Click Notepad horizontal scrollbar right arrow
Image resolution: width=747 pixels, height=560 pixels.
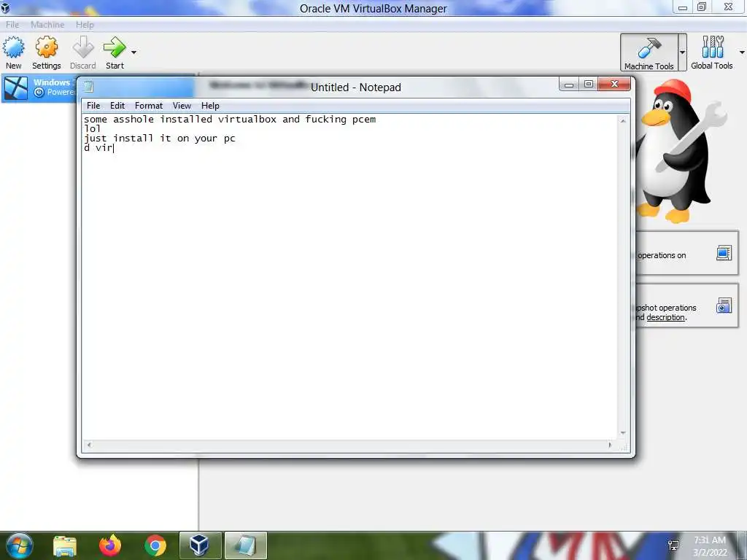tap(610, 445)
